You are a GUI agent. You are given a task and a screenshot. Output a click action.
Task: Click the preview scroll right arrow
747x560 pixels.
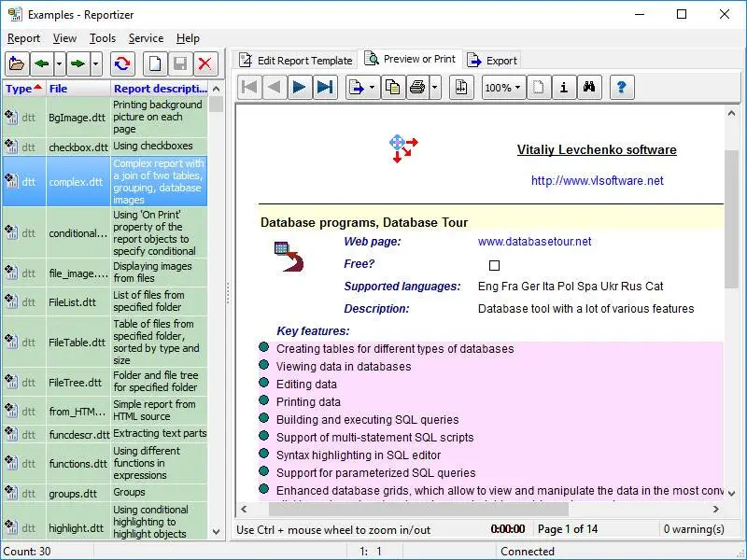point(715,509)
